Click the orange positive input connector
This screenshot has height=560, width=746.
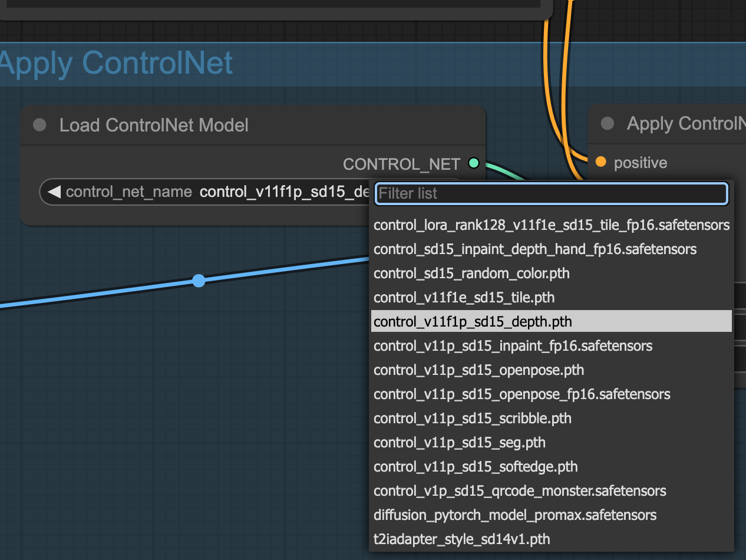coord(600,162)
